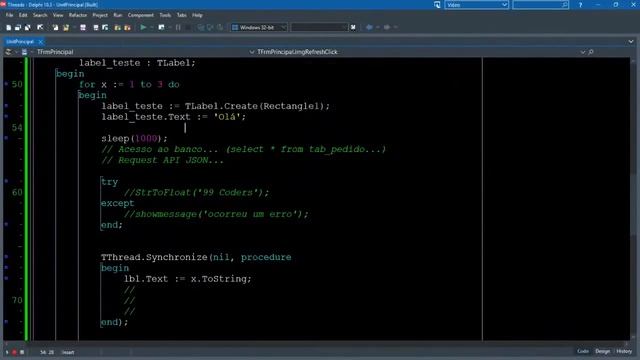Open the Edit menu

click(23, 15)
